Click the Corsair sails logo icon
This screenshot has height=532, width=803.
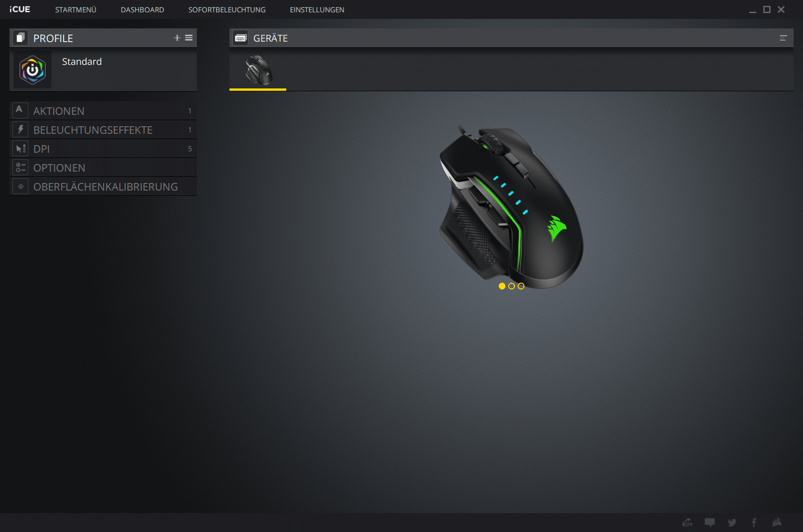click(777, 523)
